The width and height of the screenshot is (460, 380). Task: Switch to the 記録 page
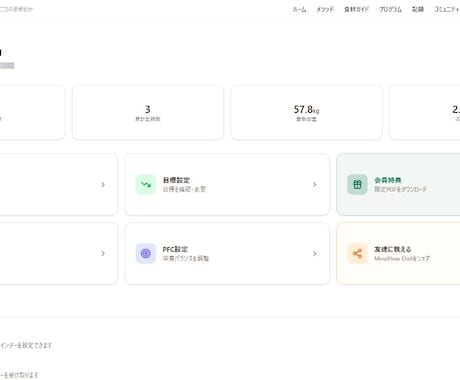[418, 9]
